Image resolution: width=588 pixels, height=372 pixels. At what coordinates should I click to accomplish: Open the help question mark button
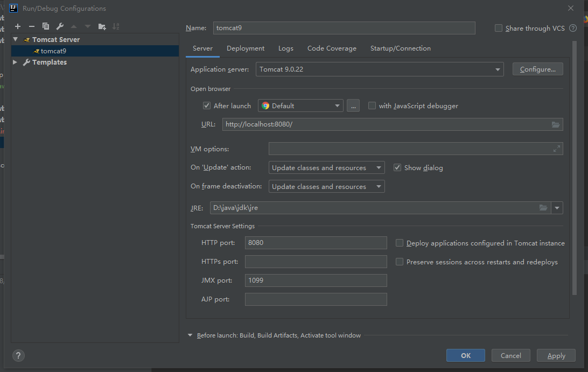[18, 355]
